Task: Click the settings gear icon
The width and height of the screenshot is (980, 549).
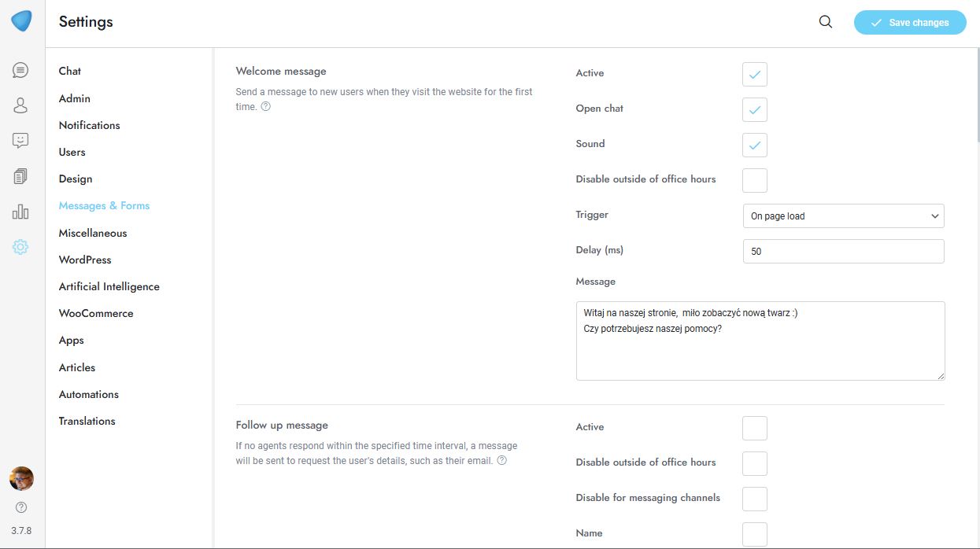Action: tap(20, 247)
